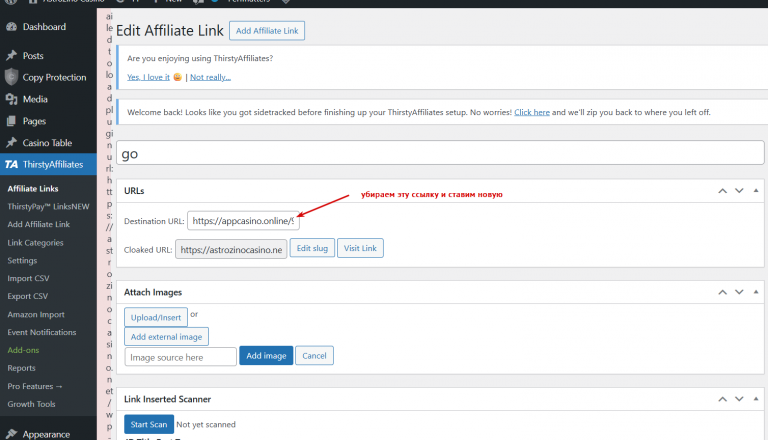The image size is (768, 440).
Task: Click the Add Affiliate Link button at top
Action: (267, 31)
